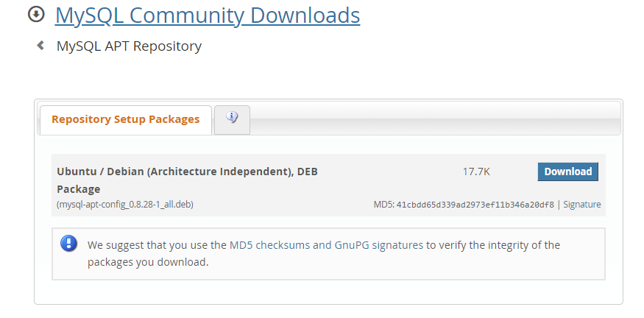The image size is (644, 318).
Task: Open the MySQL Community Downloads heading link
Action: (207, 15)
